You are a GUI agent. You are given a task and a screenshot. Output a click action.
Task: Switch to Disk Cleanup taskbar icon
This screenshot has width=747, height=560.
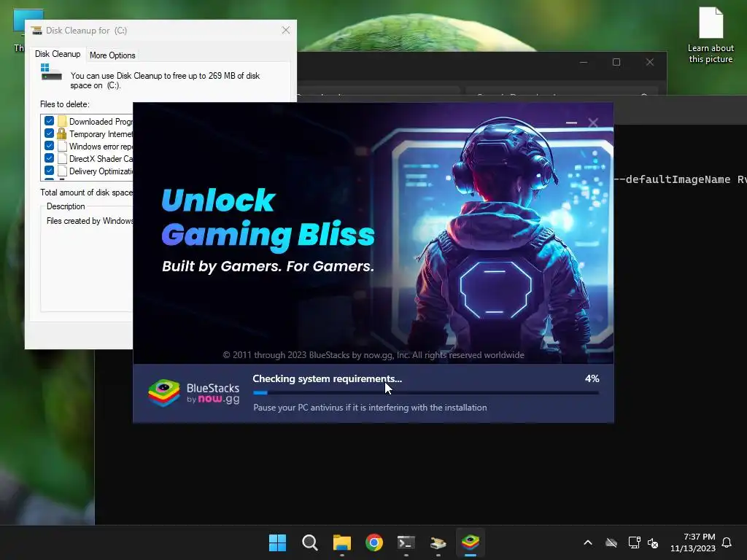(x=438, y=542)
